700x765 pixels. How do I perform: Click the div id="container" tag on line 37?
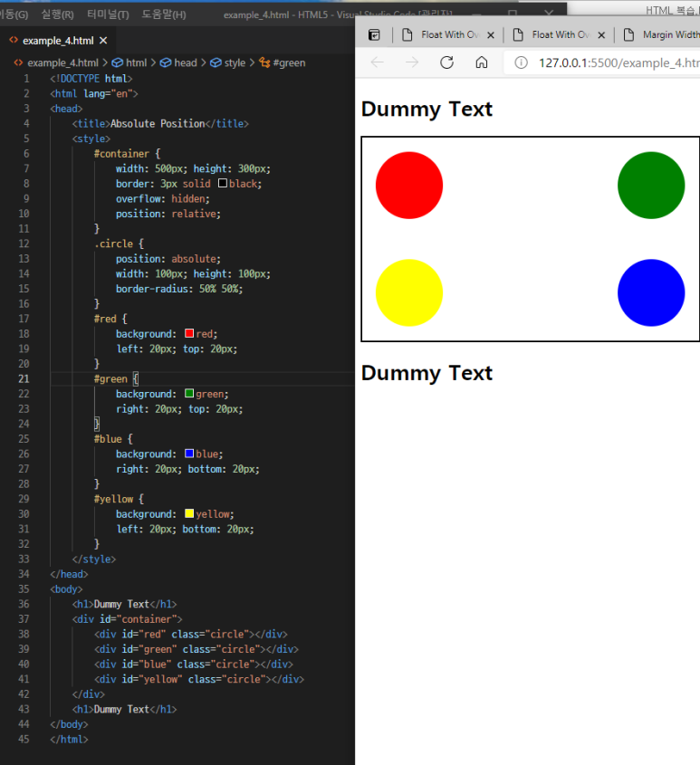tap(127, 618)
